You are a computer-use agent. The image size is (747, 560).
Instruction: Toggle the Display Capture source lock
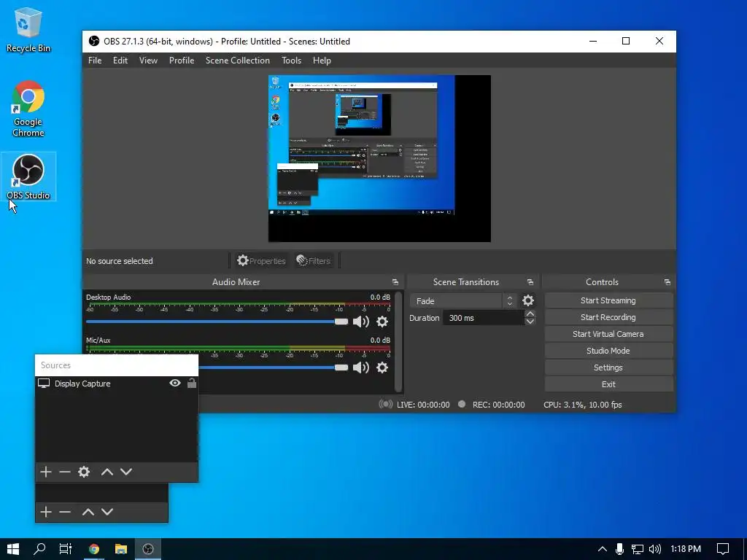pyautogui.click(x=192, y=383)
